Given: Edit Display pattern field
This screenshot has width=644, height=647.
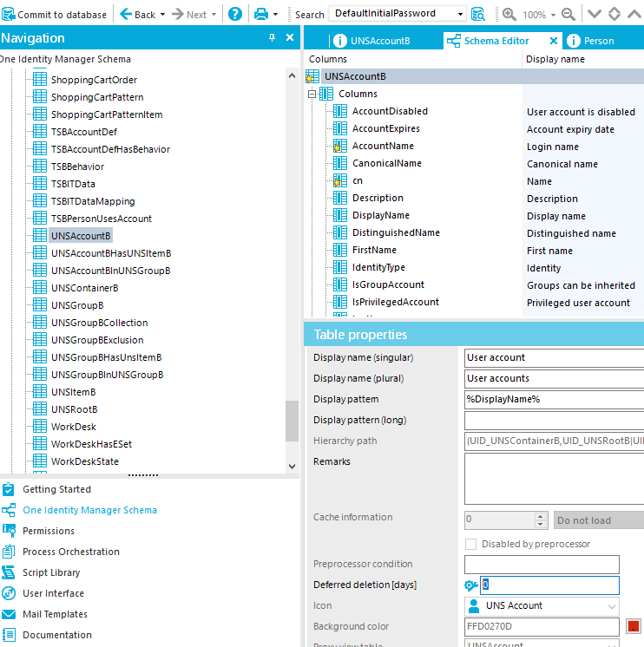Looking at the screenshot, I should point(554,400).
